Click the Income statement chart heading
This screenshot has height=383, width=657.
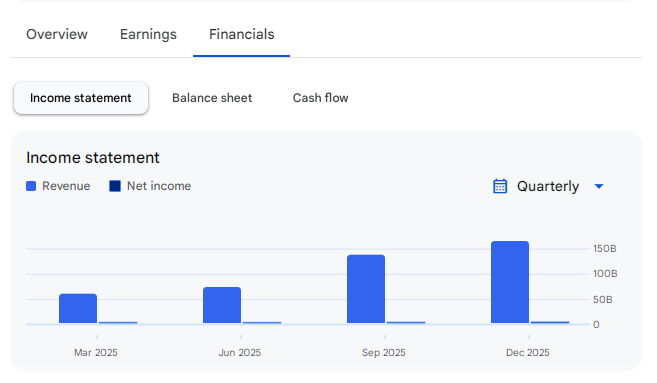click(93, 158)
